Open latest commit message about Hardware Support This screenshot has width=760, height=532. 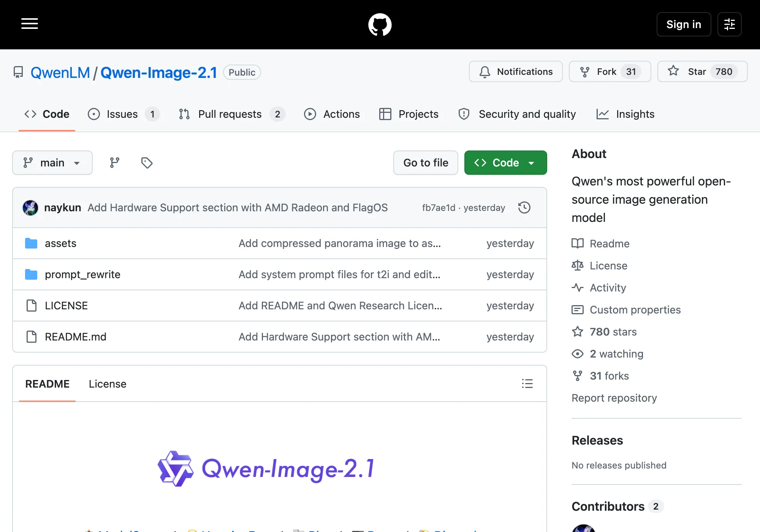pos(237,207)
